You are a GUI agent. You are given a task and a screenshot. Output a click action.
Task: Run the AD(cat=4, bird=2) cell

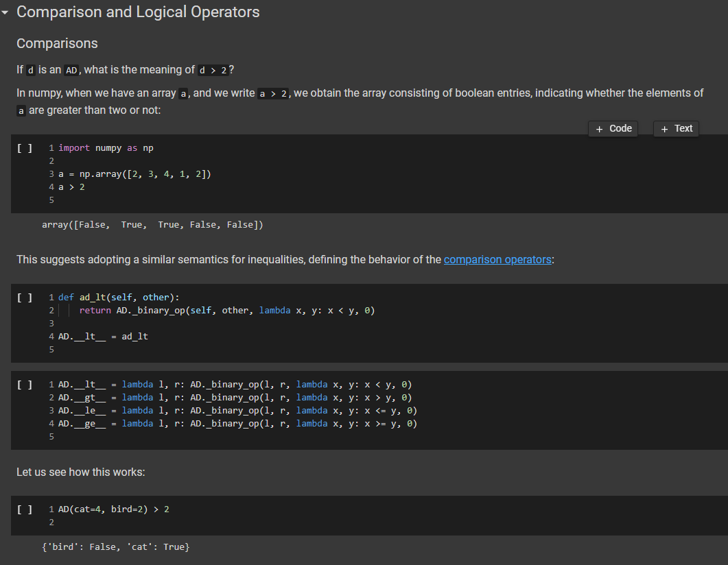tap(25, 509)
